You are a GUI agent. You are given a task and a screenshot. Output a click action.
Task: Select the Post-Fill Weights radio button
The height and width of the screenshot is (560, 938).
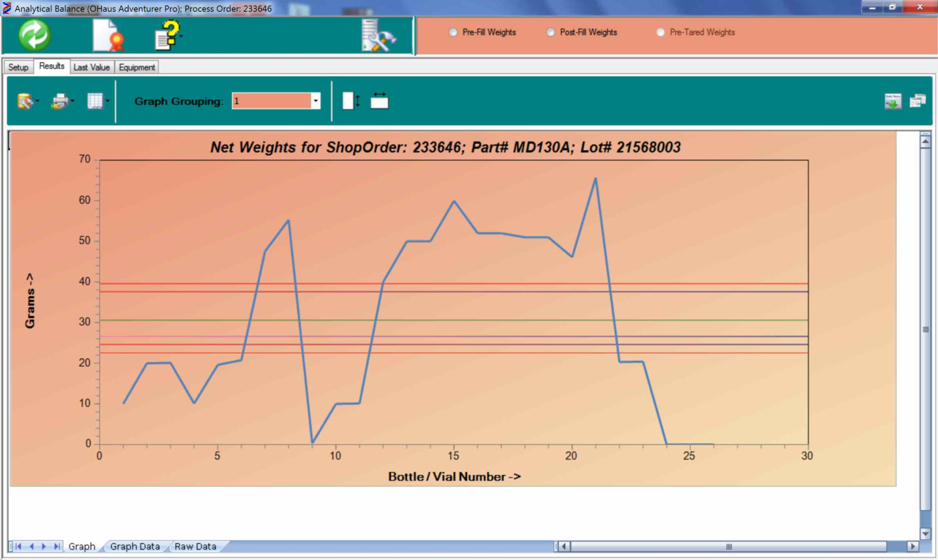551,32
